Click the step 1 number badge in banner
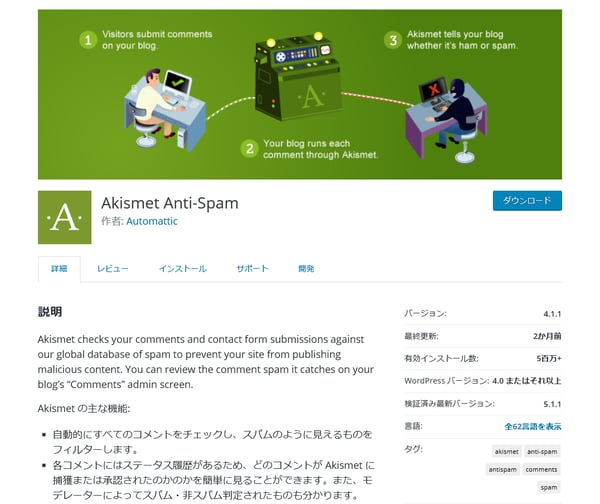Screen dimensions: 600x504 88,40
